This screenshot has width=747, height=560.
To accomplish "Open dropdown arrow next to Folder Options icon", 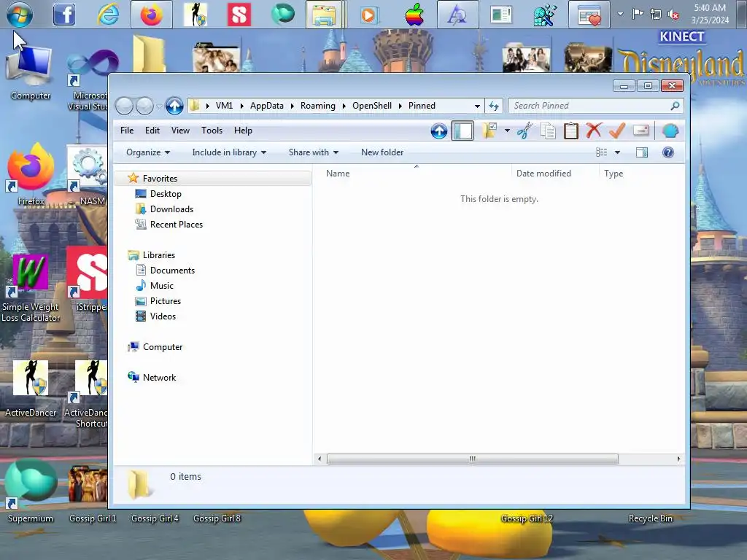I will point(507,131).
